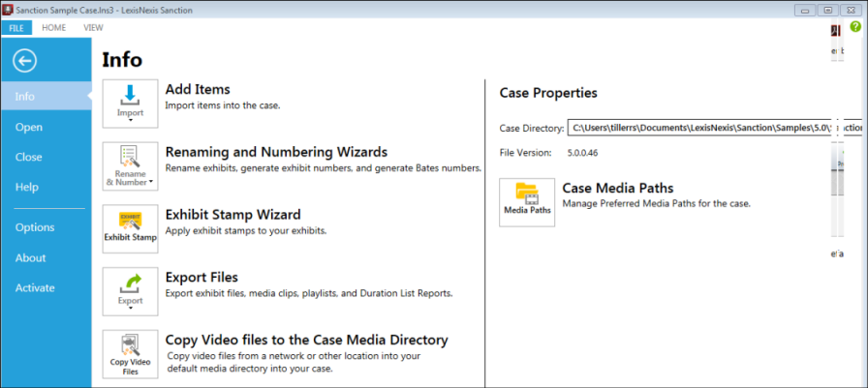868x388 pixels.
Task: Select Info in the backstage sidebar
Action: pyautogui.click(x=46, y=96)
